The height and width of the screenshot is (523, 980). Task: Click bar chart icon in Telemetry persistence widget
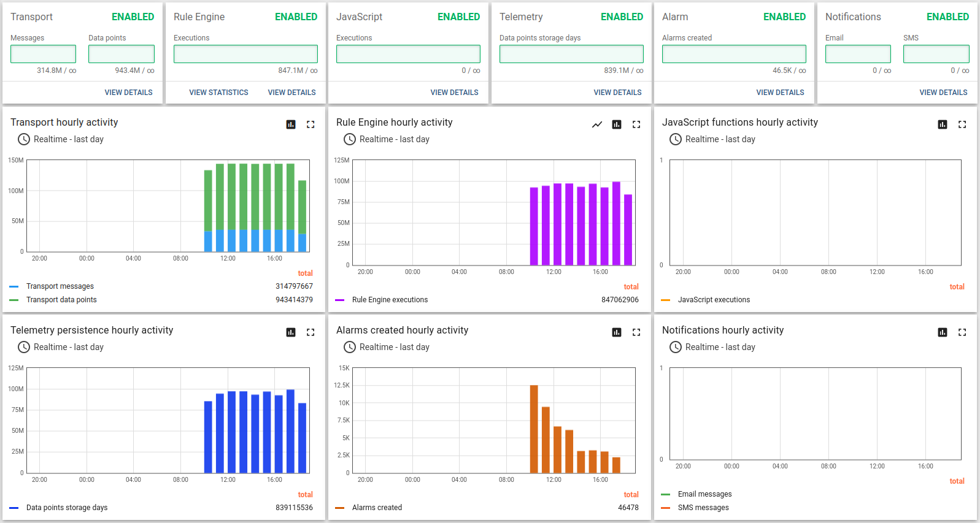pyautogui.click(x=291, y=332)
